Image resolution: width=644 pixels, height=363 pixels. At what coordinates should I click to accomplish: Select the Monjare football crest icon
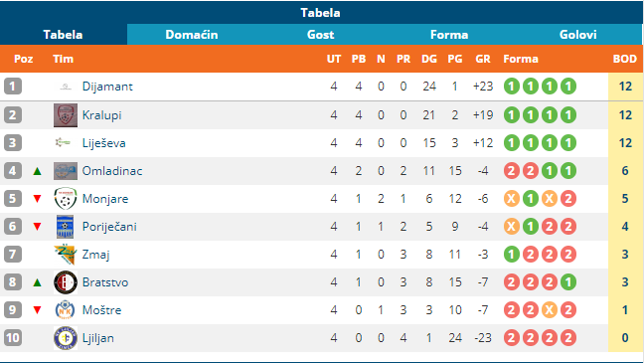66,199
